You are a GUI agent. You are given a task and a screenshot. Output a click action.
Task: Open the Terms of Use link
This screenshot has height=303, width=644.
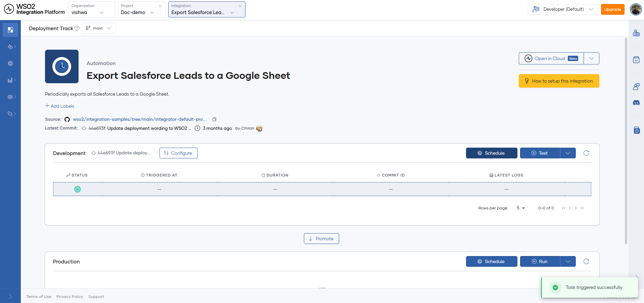(x=39, y=297)
